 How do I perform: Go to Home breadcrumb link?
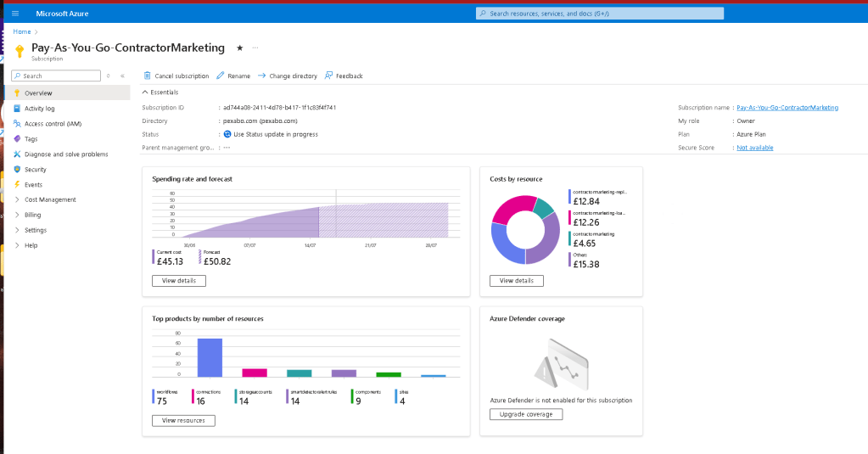tap(22, 31)
